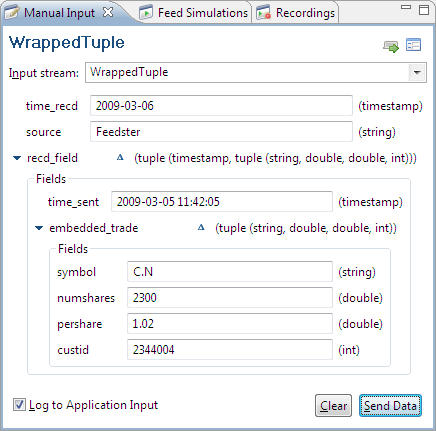Click the form layout icon beside the arrow icon
This screenshot has height=431, width=436.
coord(413,45)
